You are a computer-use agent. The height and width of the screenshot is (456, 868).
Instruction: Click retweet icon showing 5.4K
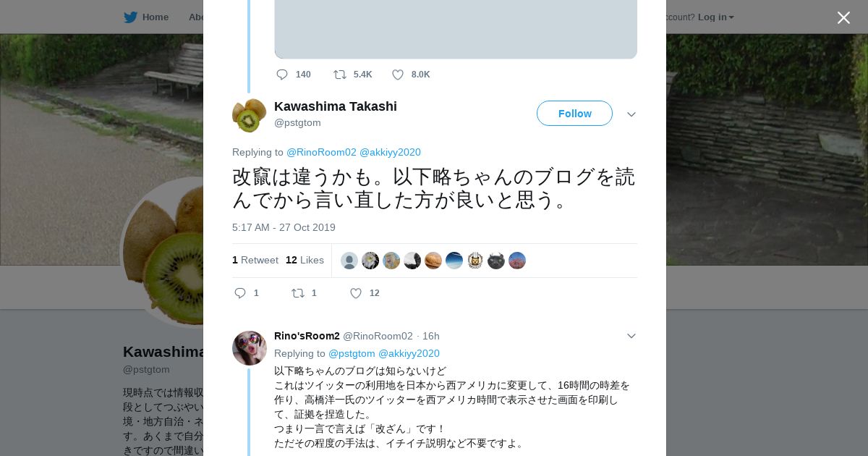point(340,75)
